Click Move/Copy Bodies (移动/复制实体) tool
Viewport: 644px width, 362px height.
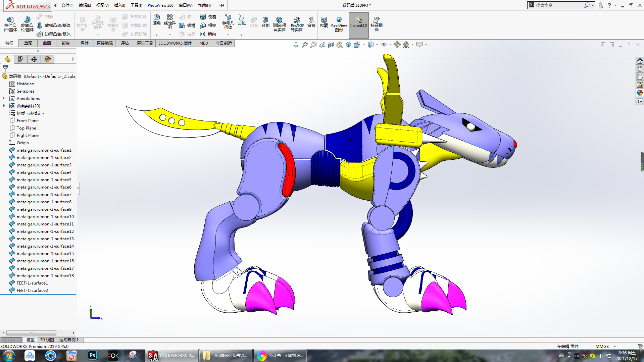pos(297,24)
